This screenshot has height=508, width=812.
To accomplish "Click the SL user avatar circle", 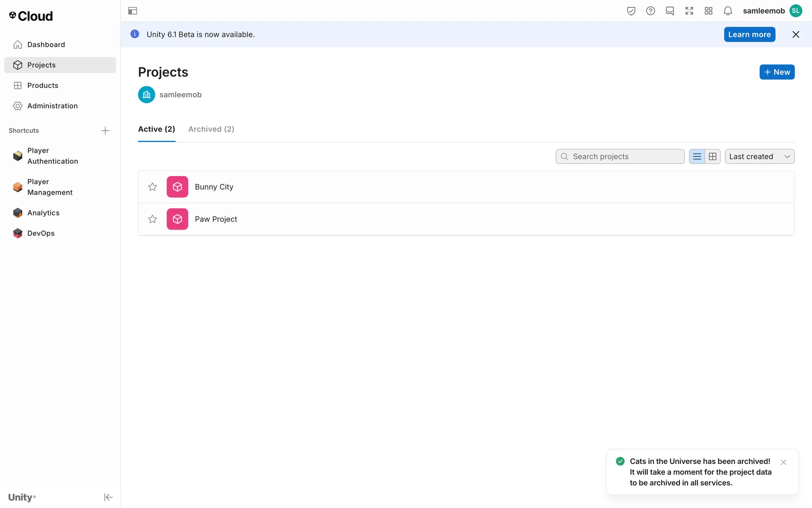I will (x=796, y=11).
